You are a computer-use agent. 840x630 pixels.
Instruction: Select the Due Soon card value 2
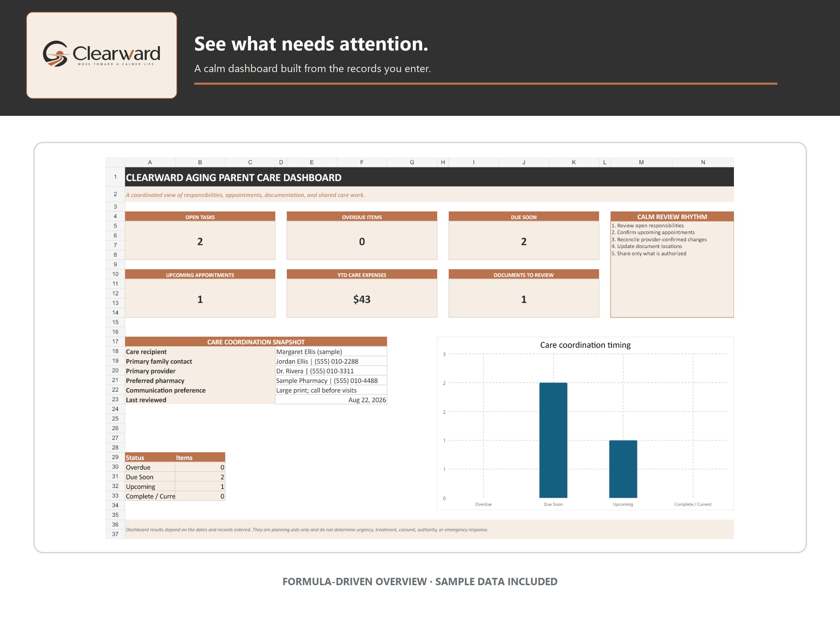pos(523,241)
